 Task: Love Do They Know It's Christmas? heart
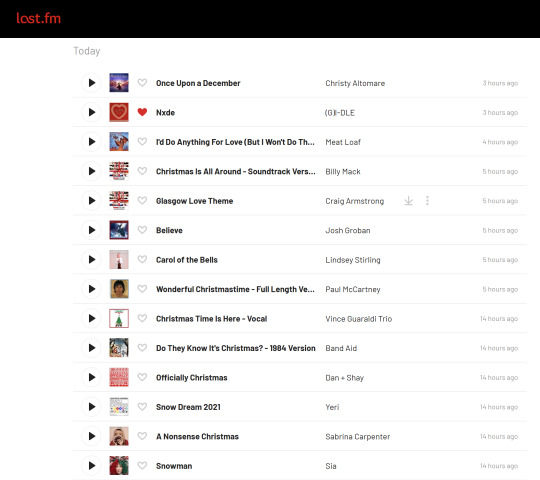click(x=142, y=348)
